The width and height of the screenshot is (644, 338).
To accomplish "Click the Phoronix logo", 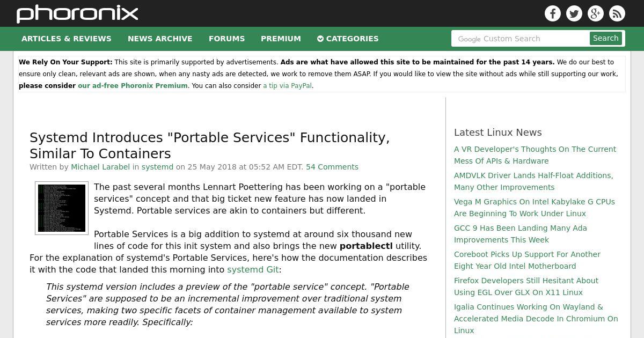I will pyautogui.click(x=77, y=13).
